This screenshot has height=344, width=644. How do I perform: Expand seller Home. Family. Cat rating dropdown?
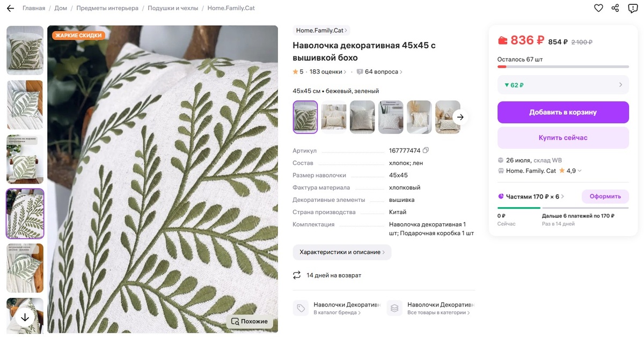point(580,171)
